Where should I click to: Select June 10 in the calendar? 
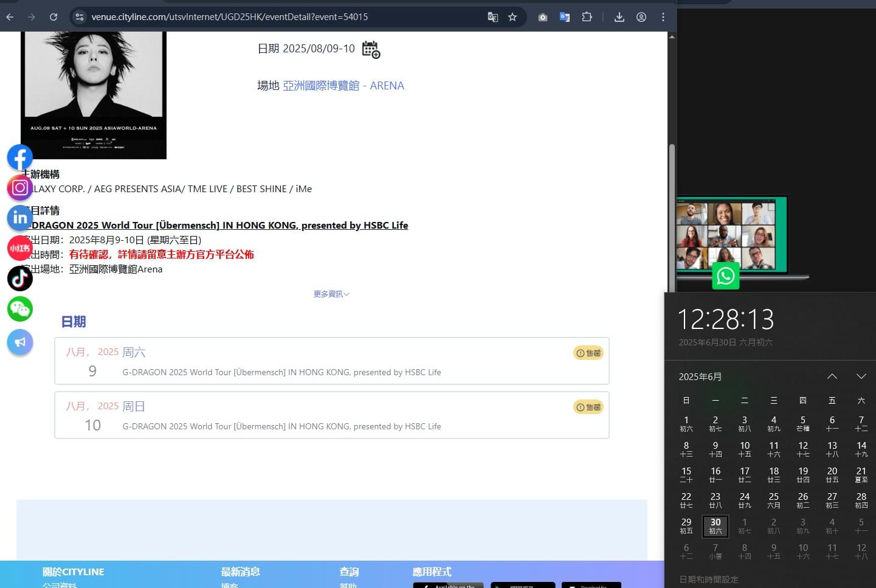tap(745, 449)
